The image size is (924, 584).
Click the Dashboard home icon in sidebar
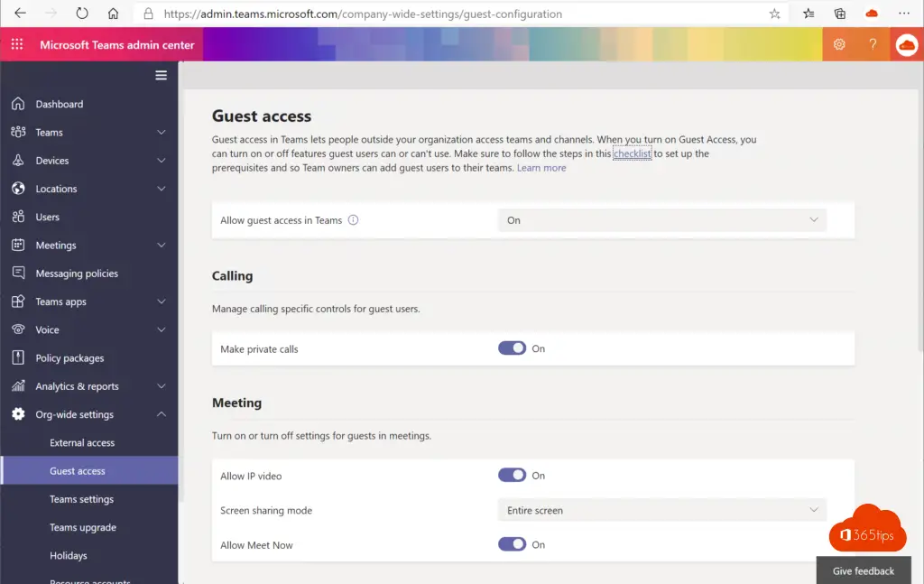(x=18, y=104)
